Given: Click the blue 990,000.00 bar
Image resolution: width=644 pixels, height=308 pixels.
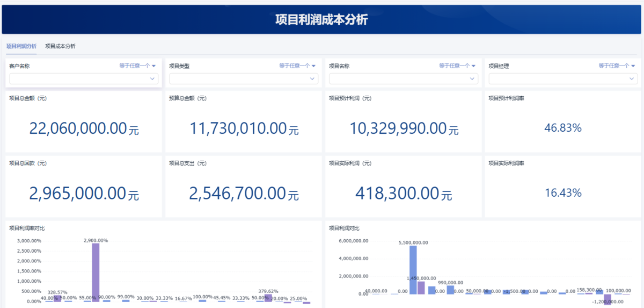Looking at the screenshot, I should tap(450, 290).
